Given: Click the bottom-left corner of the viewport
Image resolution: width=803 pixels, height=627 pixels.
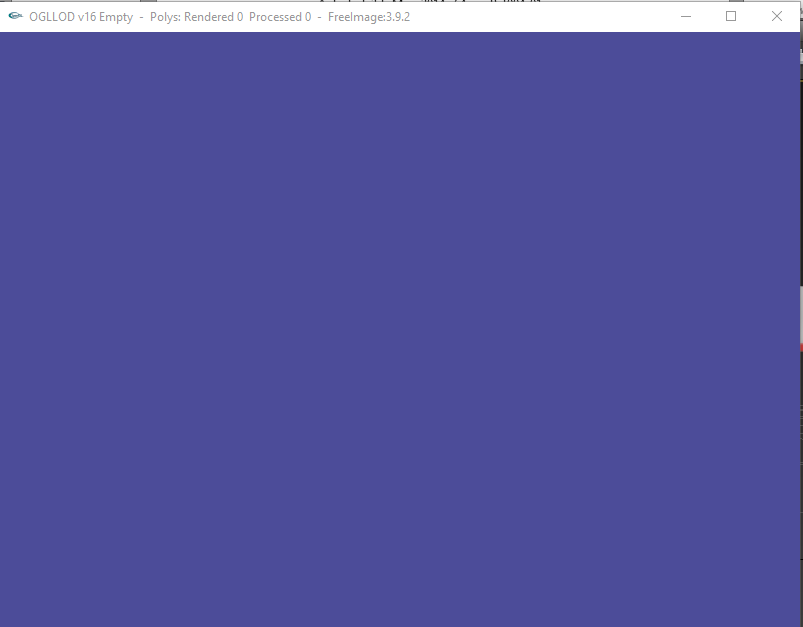Looking at the screenshot, I should pos(4,622).
